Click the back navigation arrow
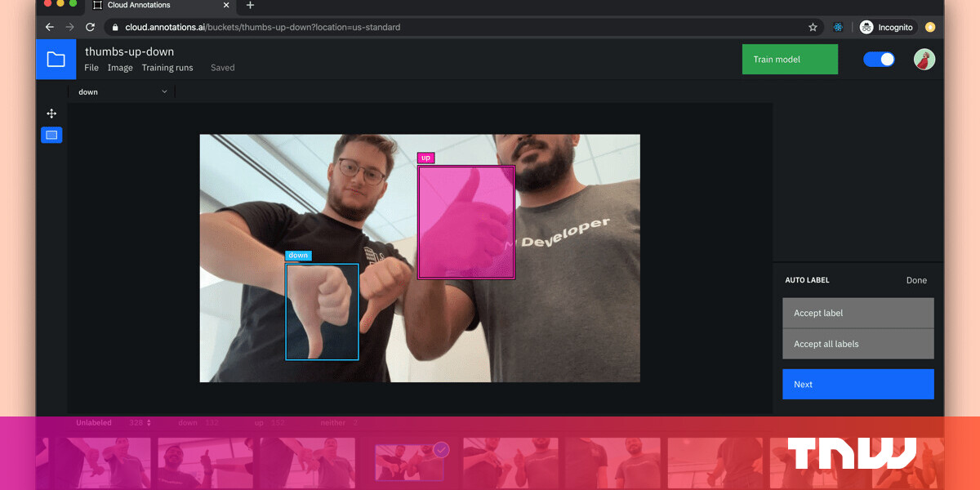The height and width of the screenshot is (490, 980). pos(49,26)
